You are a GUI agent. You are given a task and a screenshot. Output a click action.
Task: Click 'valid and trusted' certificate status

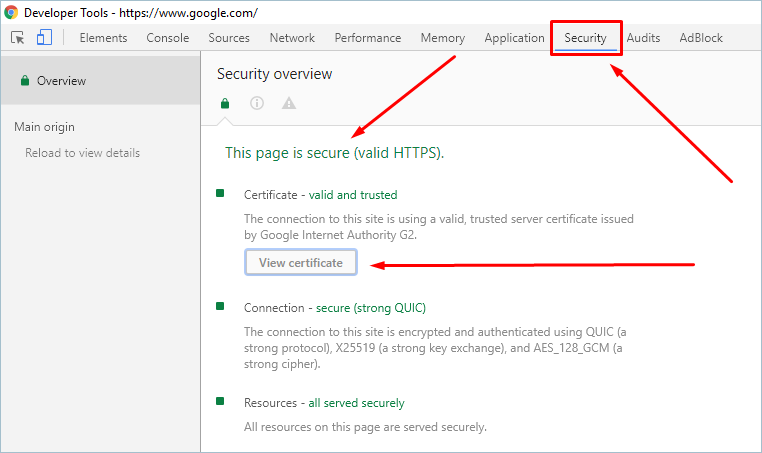[353, 195]
